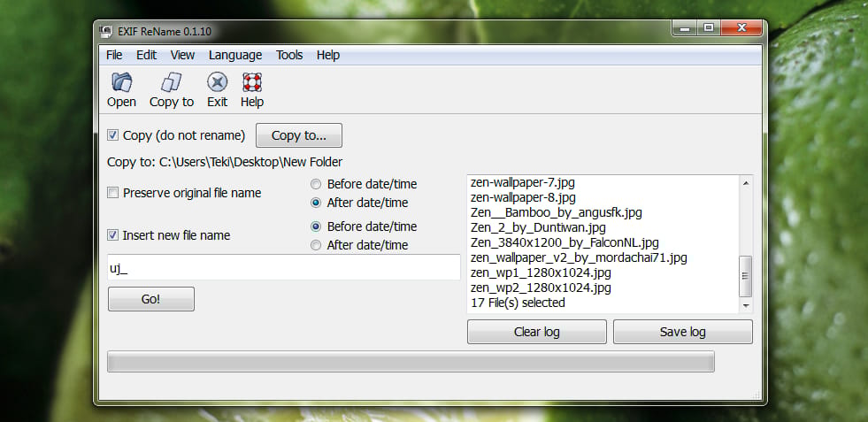Open the Edit menu
The width and height of the screenshot is (868, 422).
(146, 55)
